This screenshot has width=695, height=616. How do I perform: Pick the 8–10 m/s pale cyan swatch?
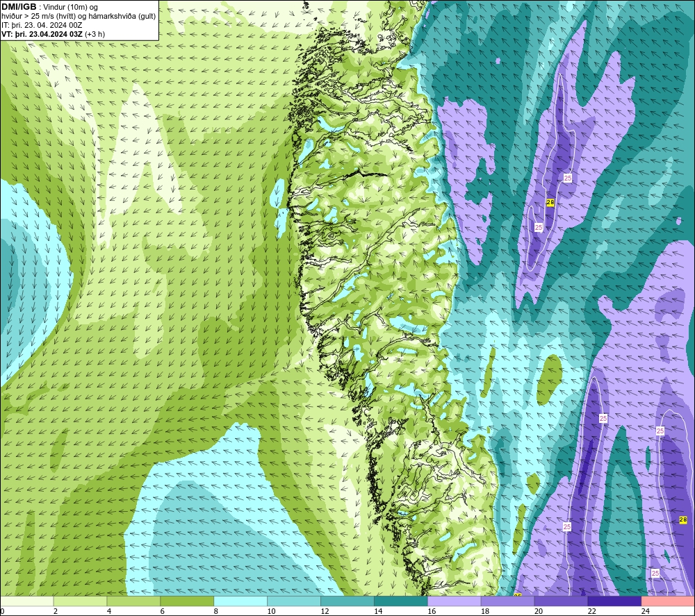[x=240, y=601]
